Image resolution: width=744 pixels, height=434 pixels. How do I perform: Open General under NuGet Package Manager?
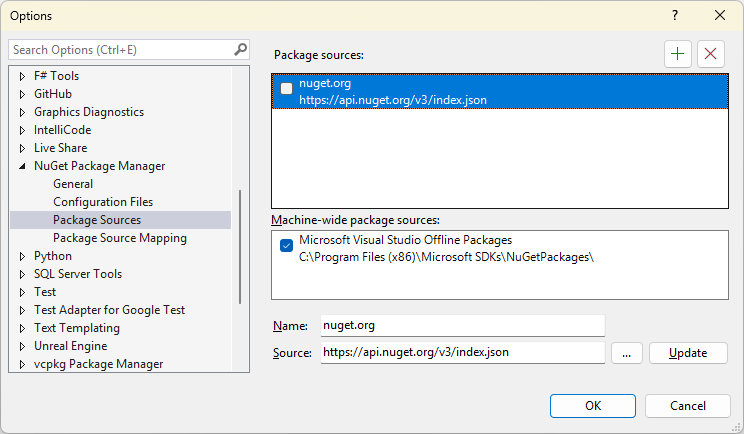(x=73, y=184)
